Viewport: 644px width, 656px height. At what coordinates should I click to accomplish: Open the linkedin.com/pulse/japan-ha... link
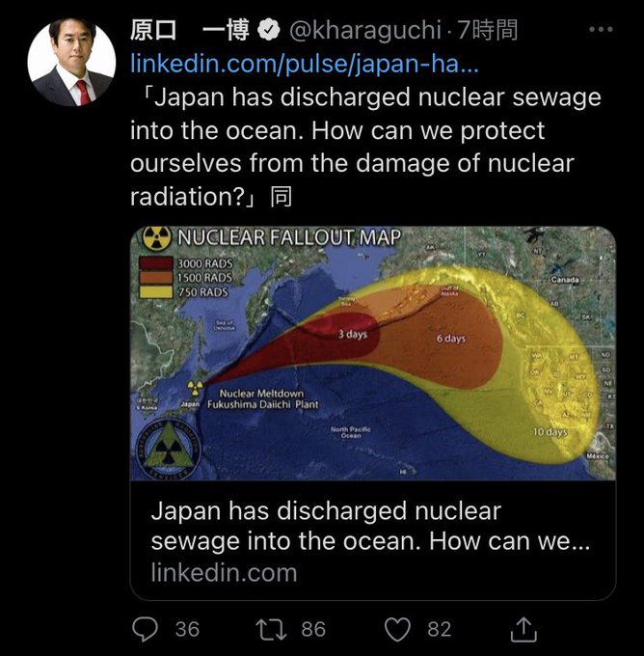tap(305, 64)
